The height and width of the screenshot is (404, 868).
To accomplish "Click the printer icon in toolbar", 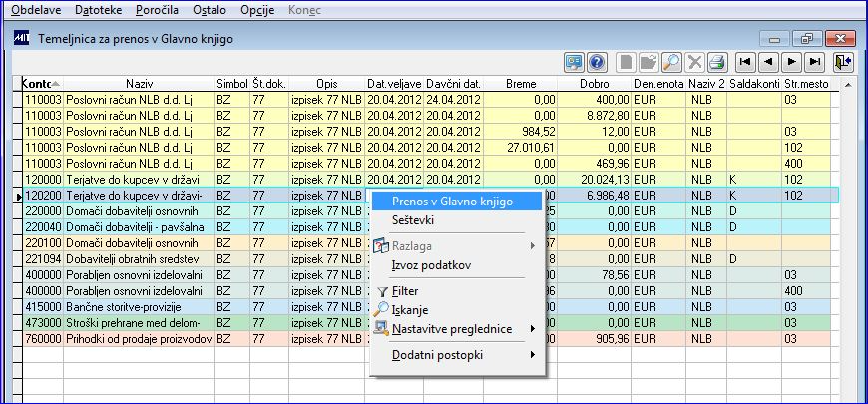I will click(x=717, y=62).
